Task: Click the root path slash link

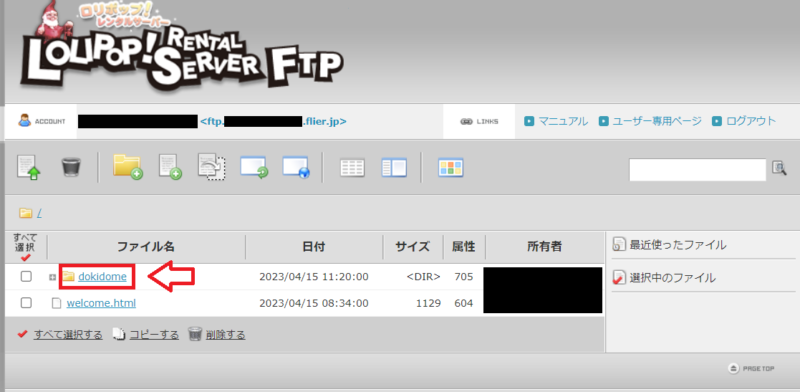Action: point(39,213)
